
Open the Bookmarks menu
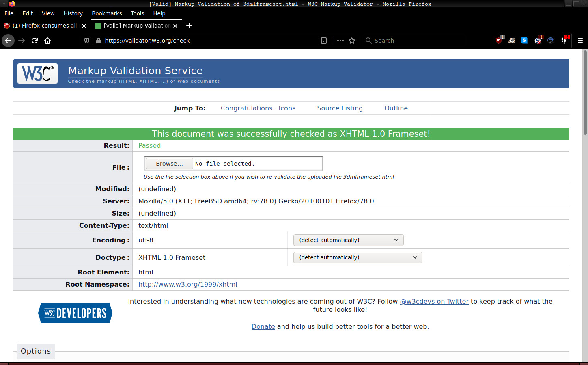coord(107,13)
